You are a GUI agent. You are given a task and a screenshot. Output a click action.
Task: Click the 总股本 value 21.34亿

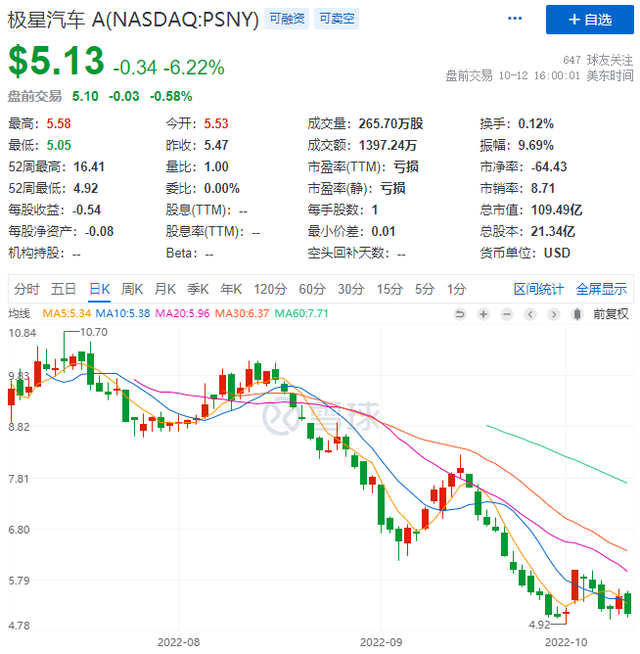coord(553,231)
